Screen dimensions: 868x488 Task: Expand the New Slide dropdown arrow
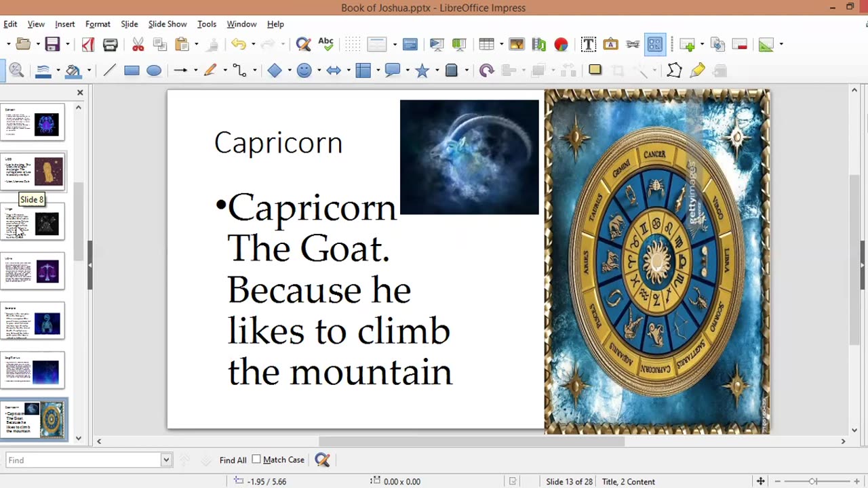(x=703, y=44)
